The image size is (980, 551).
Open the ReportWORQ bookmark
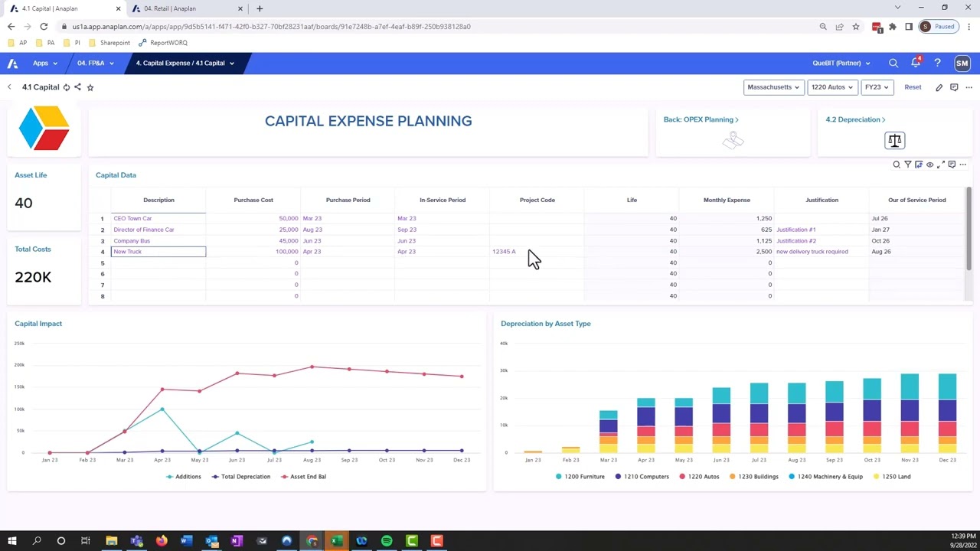(163, 43)
